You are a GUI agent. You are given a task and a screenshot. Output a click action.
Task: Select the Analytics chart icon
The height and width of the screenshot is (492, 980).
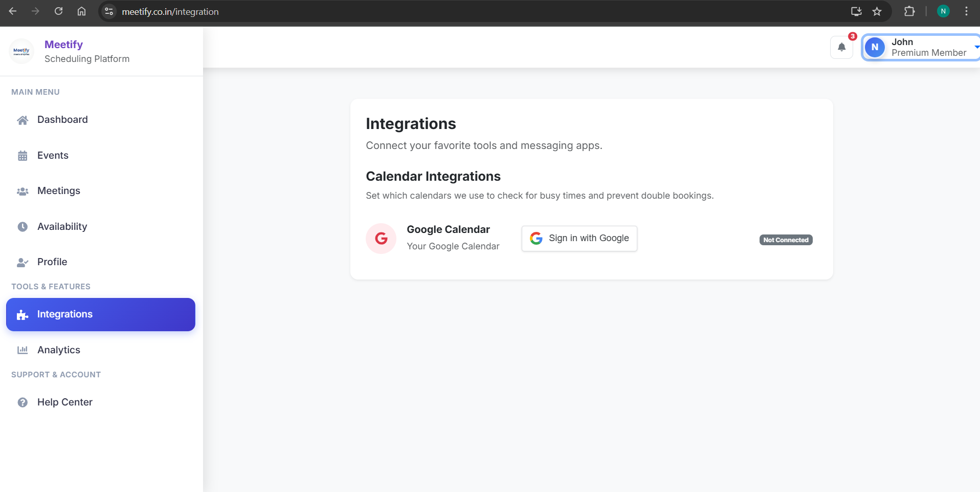pos(23,350)
